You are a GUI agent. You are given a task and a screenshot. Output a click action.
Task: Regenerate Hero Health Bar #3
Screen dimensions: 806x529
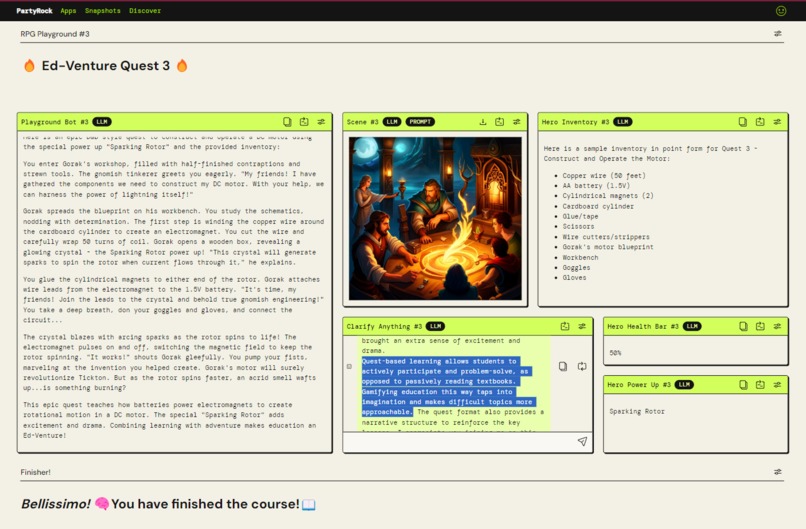760,326
